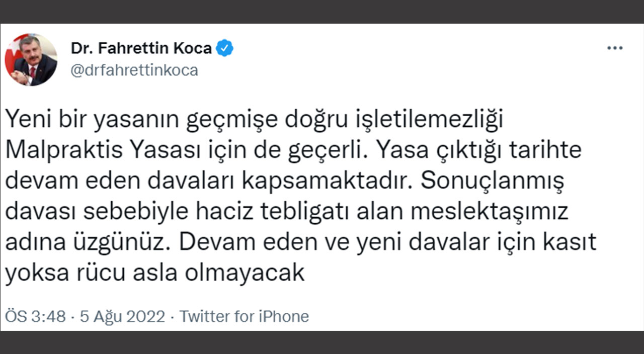
Task: Select the verification checkmark next to the name
Action: tap(225, 48)
